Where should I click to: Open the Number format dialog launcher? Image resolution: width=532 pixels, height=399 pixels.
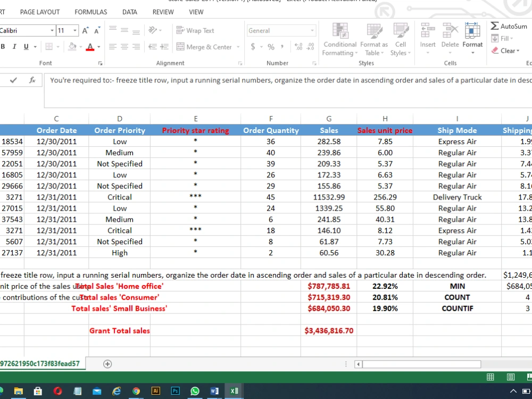(314, 63)
